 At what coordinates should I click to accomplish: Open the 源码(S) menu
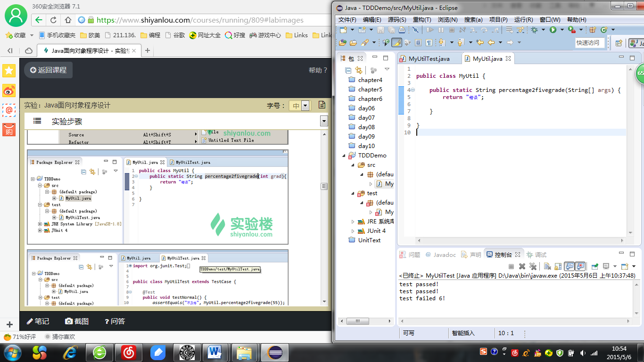pyautogui.click(x=397, y=19)
